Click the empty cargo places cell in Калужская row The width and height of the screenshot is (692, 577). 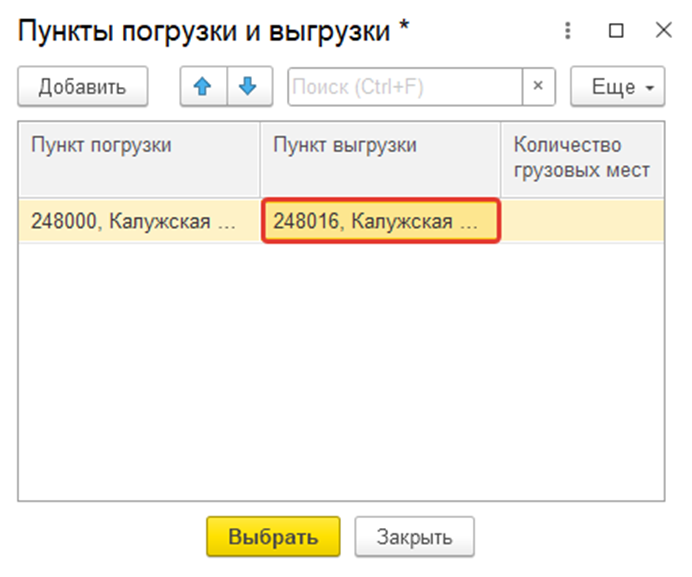(582, 221)
